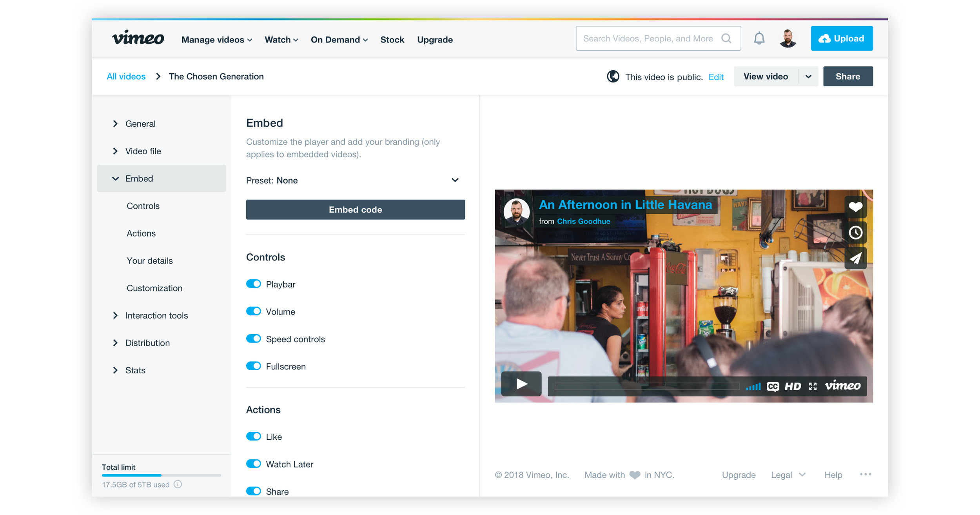This screenshot has width=980, height=515.
Task: Click the View video button
Action: (766, 76)
